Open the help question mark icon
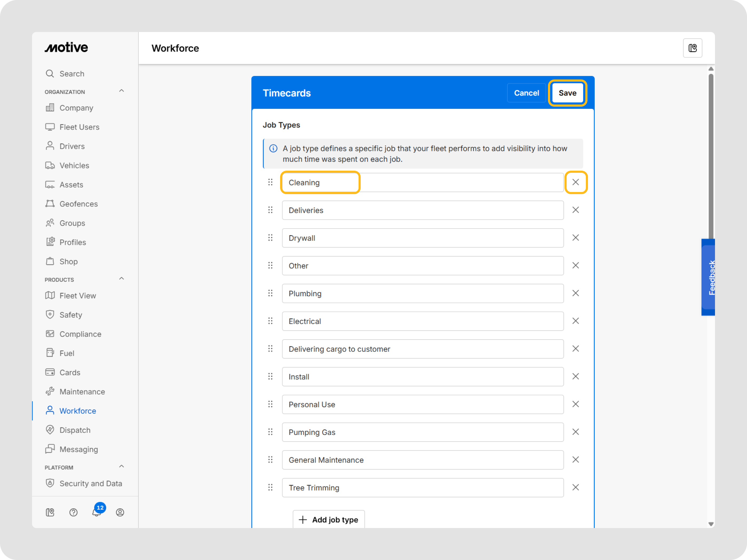This screenshot has width=747, height=560. 73,513
